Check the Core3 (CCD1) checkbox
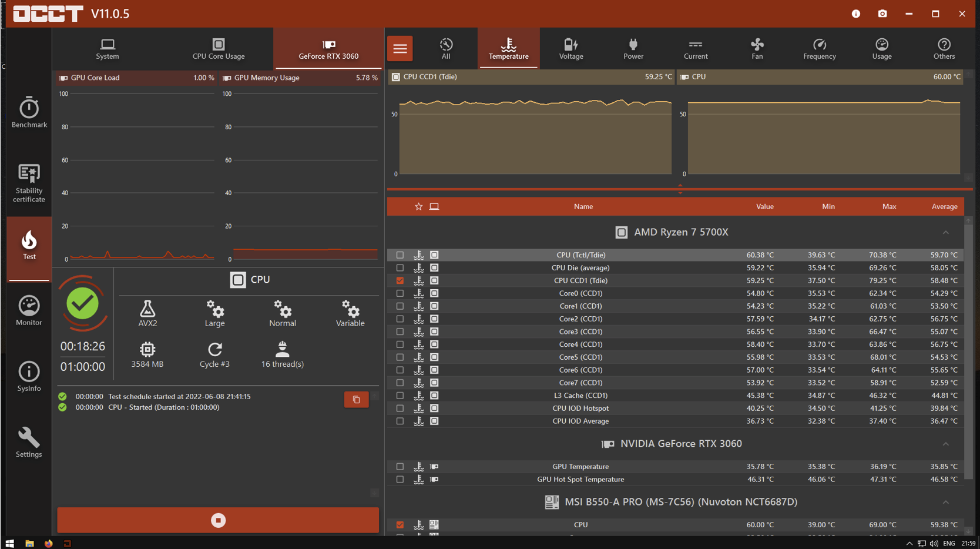The width and height of the screenshot is (980, 549). [400, 332]
